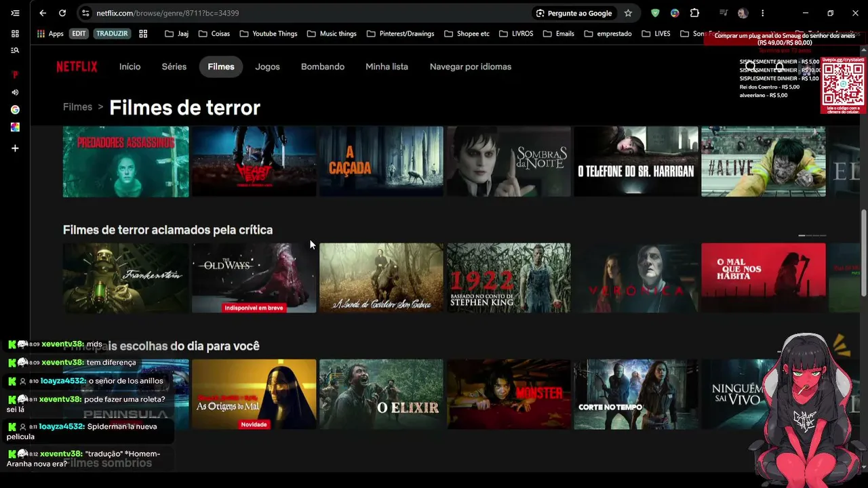Open the Sombras da Noite movie
The width and height of the screenshot is (868, 488).
pyautogui.click(x=509, y=161)
